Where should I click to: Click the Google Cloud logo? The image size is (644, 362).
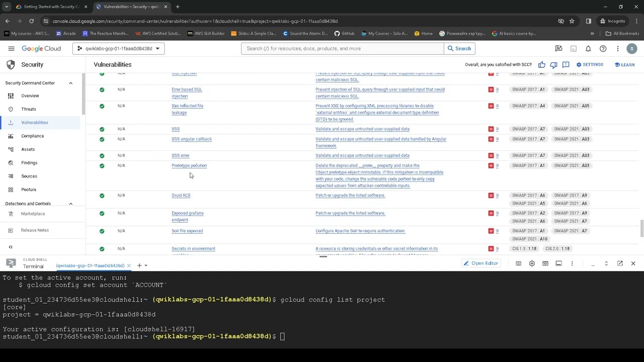point(41,49)
